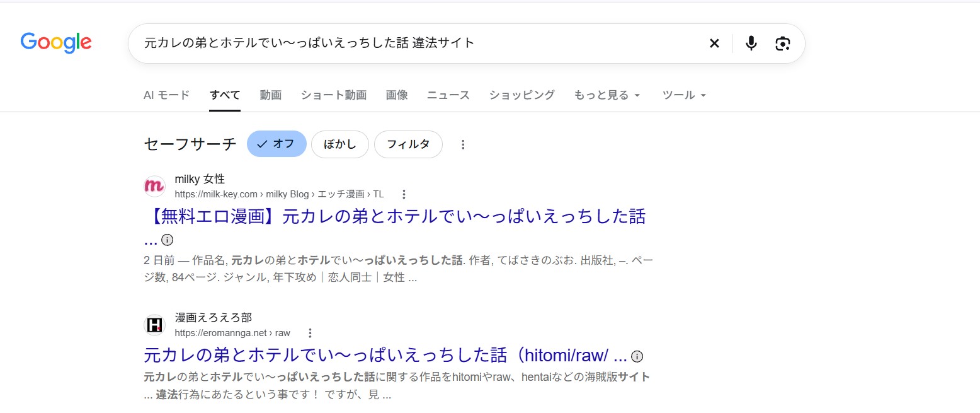The image size is (980, 413).
Task: Open the three-dot menu beside the eromannga.net URL
Action: [x=310, y=333]
